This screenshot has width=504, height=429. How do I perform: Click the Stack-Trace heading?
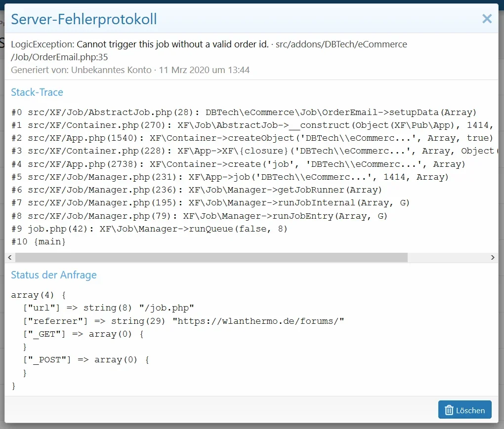(37, 92)
